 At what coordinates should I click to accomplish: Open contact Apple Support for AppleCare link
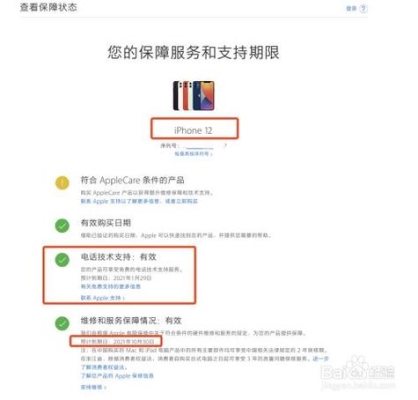(x=121, y=201)
